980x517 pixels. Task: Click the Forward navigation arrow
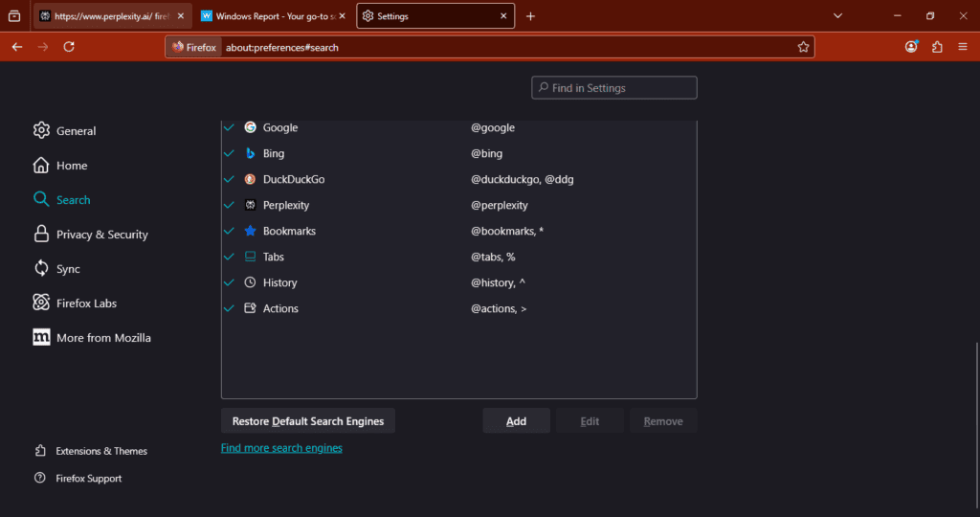[42, 47]
